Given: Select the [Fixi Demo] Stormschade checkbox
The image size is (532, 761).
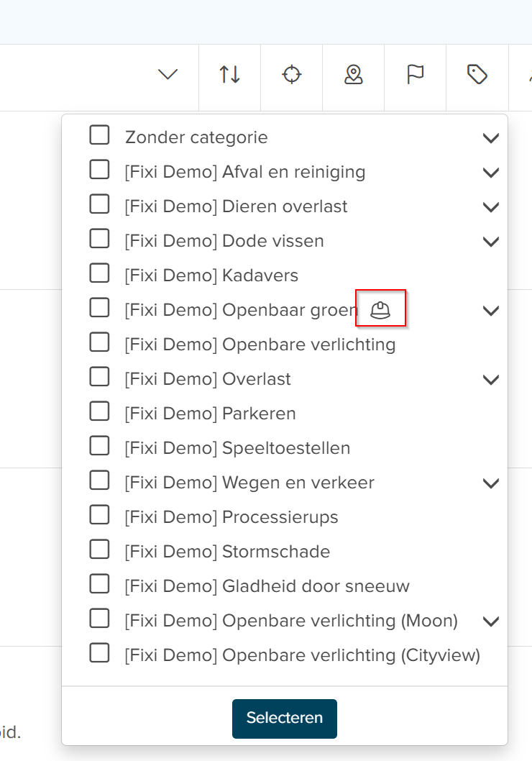Looking at the screenshot, I should (x=99, y=548).
